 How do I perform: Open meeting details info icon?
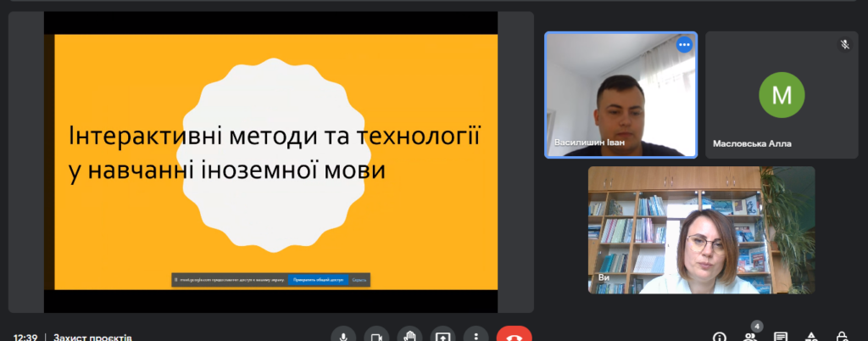(720, 337)
